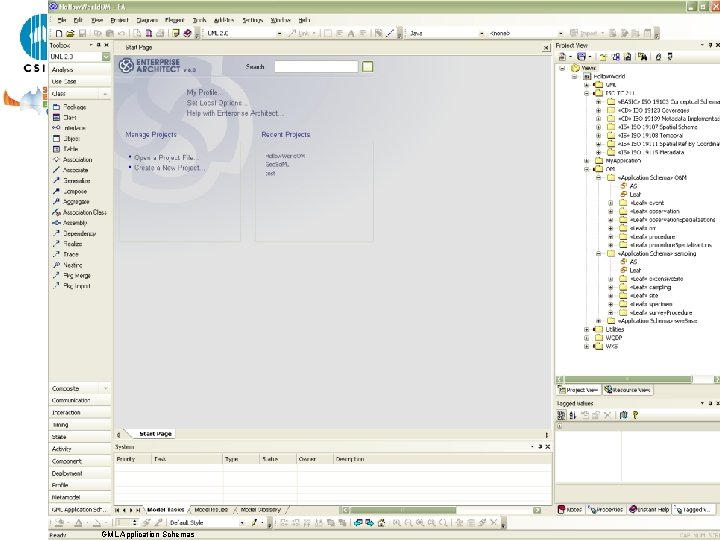
Task: Select the Aggregate connector tool
Action: [x=71, y=202]
